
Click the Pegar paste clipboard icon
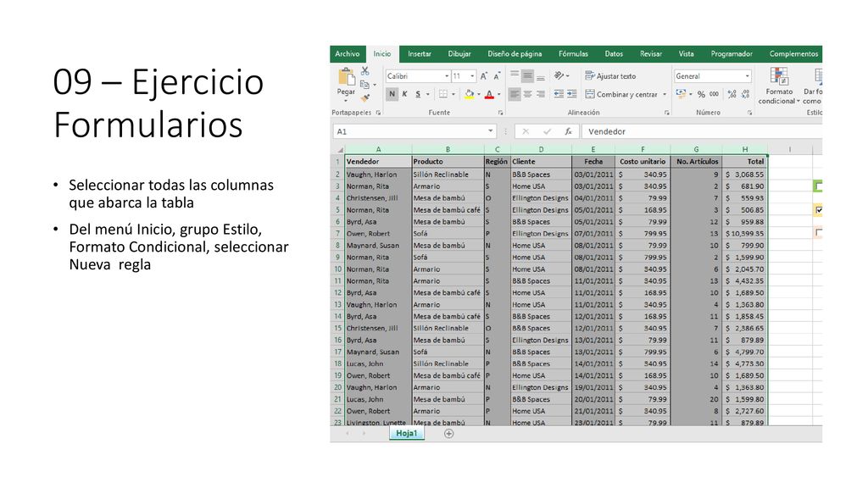[347, 76]
